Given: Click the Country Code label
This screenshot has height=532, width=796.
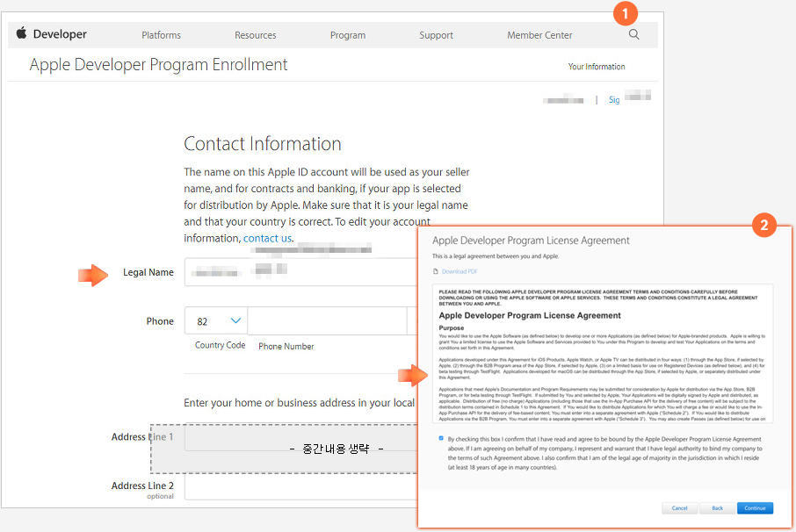Looking at the screenshot, I should (220, 345).
